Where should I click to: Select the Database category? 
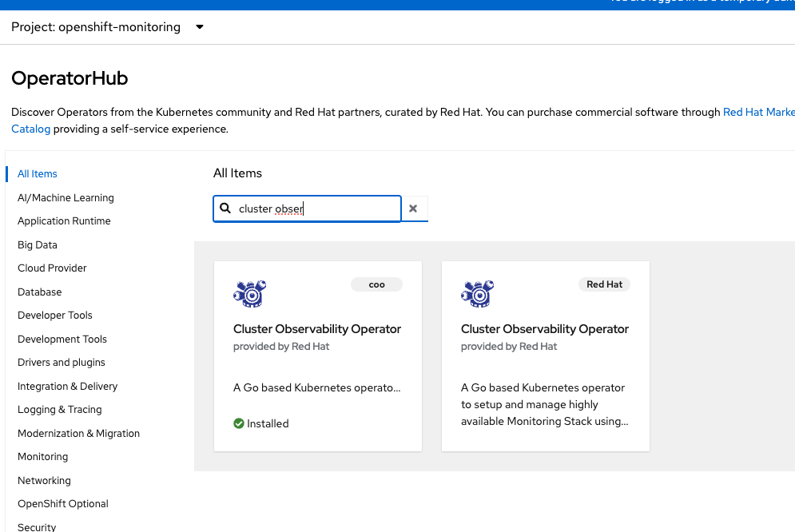click(x=39, y=292)
